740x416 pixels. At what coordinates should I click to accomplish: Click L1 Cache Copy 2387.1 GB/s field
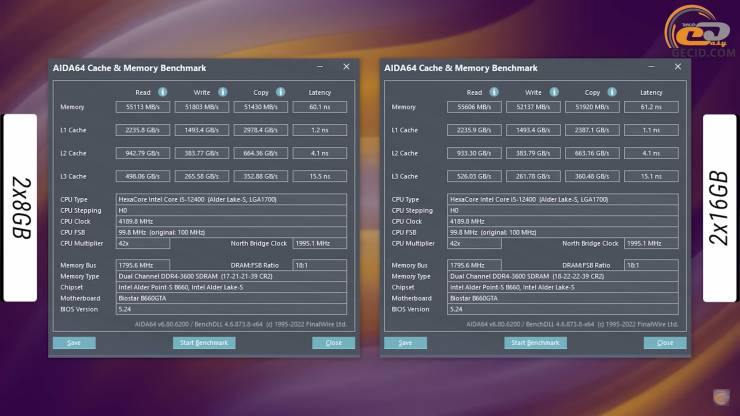tap(592, 130)
